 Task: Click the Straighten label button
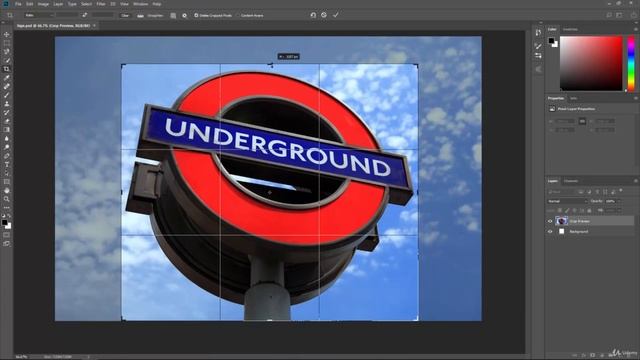coord(155,16)
